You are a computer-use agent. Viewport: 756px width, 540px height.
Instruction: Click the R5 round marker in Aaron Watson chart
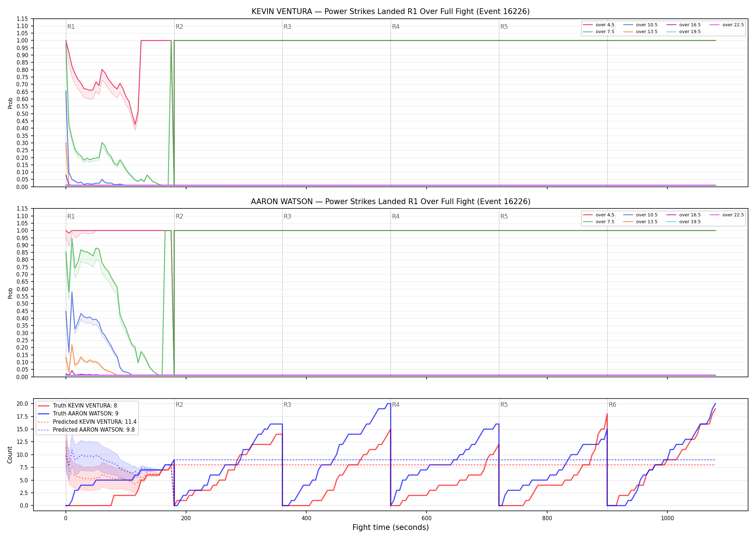(x=504, y=216)
